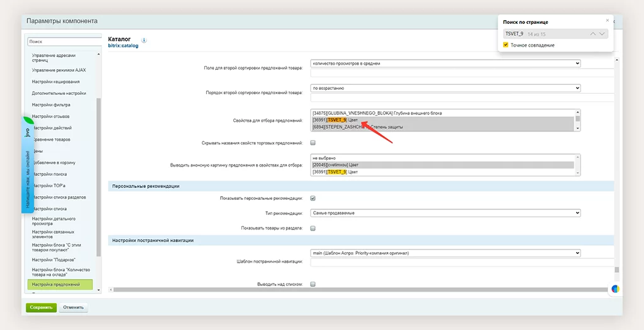Close the page search popup

click(607, 21)
